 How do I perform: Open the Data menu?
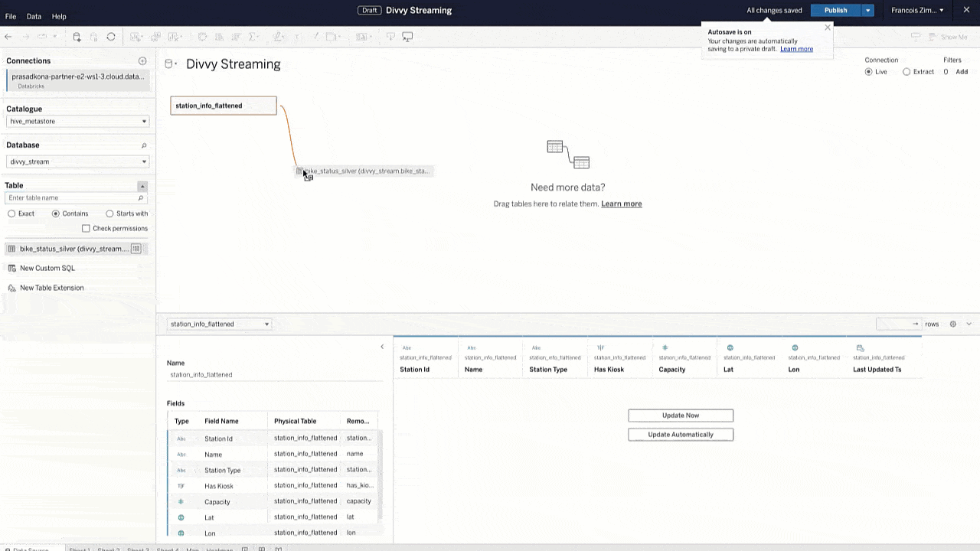coord(33,16)
